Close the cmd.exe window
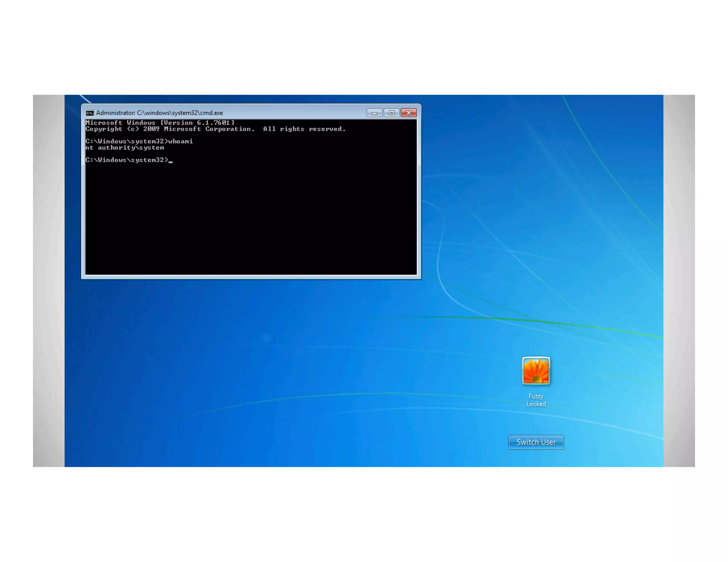Screen dimensions: 728x562 coord(408,113)
